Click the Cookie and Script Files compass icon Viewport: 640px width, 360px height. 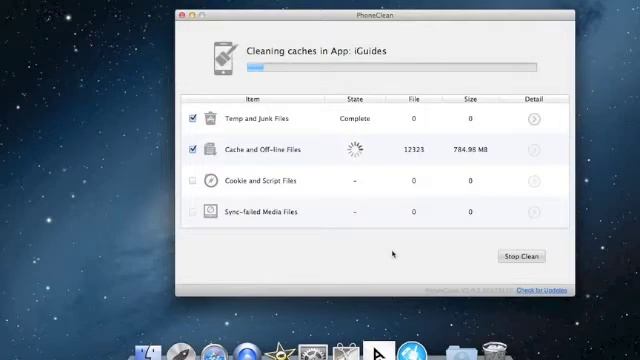211,180
